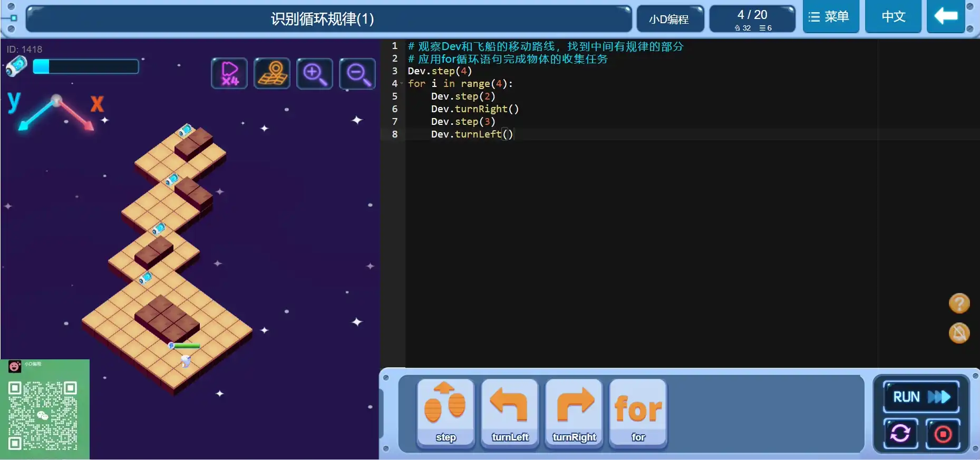Open the 4 / 20 level selector
This screenshot has width=980, height=460.
tap(752, 19)
